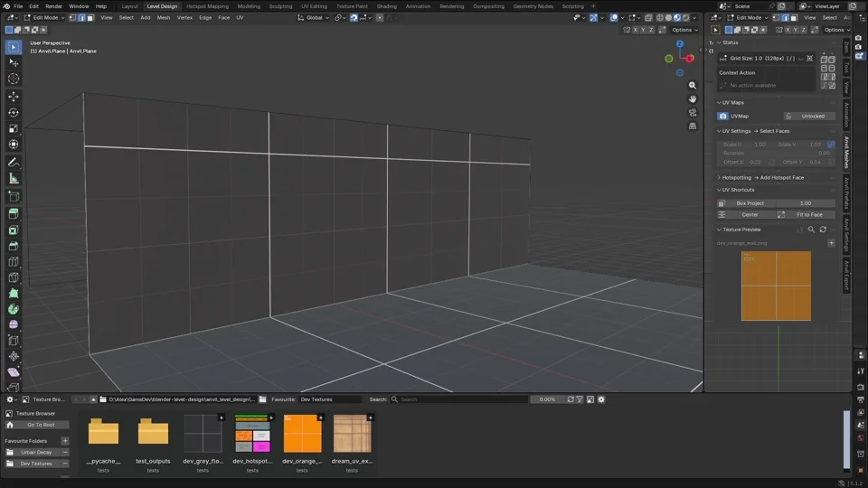Toggle proportional editing in header
This screenshot has width=868, height=488.
tap(380, 18)
